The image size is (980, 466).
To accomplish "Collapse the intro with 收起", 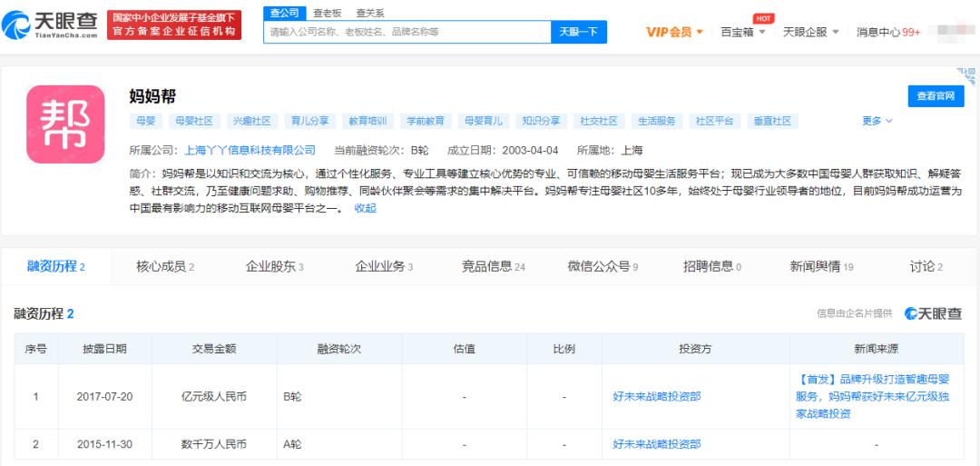I will (x=365, y=208).
